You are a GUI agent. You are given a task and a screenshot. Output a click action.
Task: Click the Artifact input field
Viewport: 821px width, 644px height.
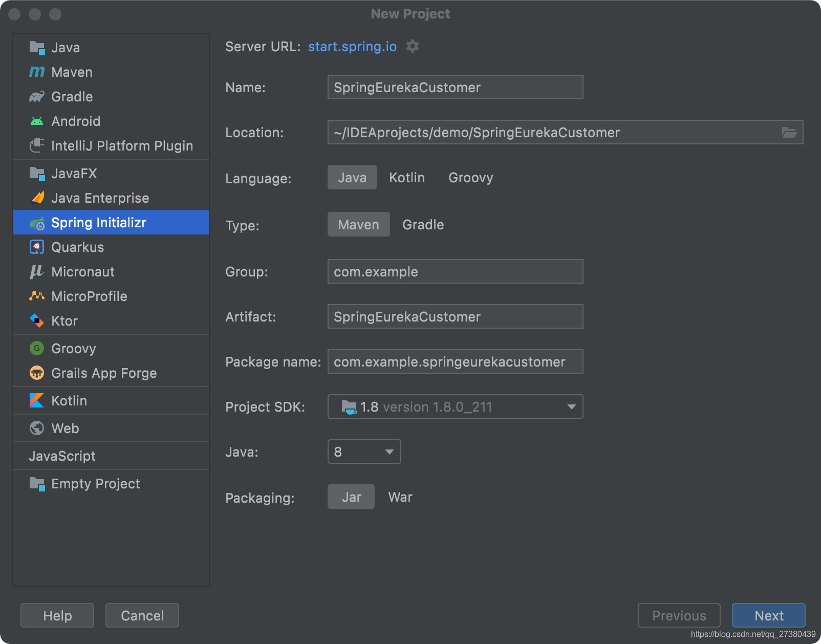pos(455,317)
